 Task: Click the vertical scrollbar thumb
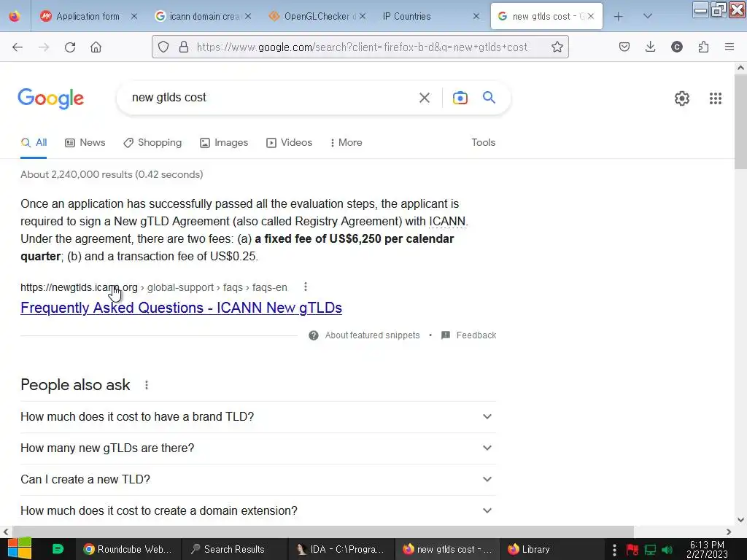coord(740,122)
